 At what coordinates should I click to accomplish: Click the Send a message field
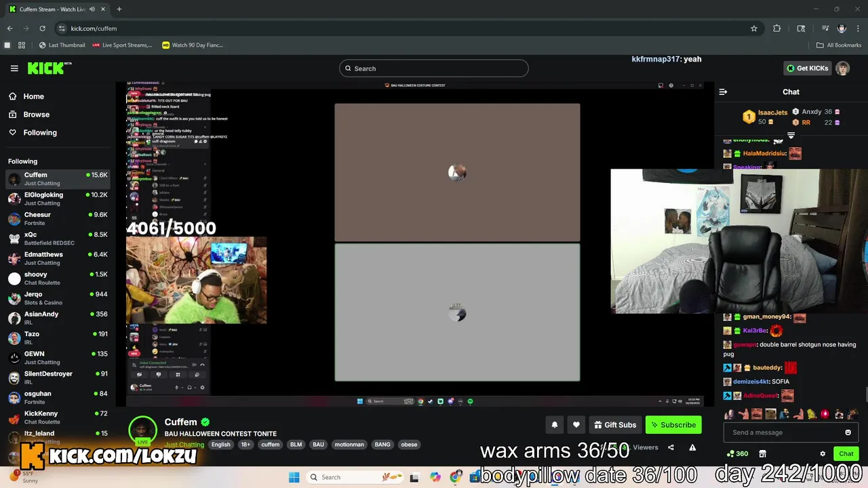785,432
